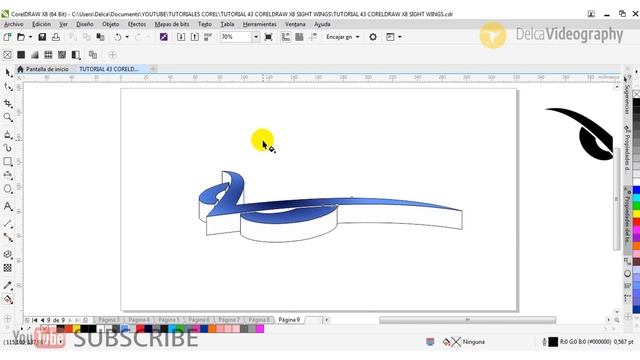Viewport: 640px width, 360px height.
Task: Open the Archivo menu
Action: pyautogui.click(x=13, y=24)
